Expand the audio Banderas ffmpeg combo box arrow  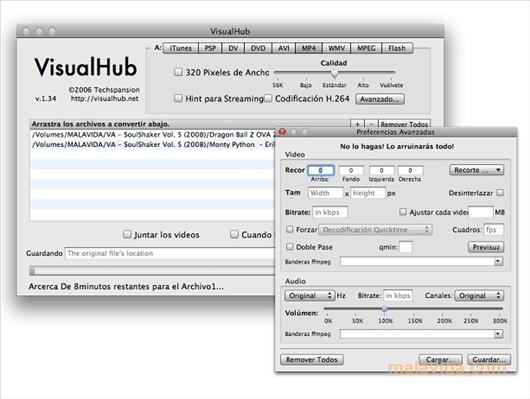coord(498,334)
